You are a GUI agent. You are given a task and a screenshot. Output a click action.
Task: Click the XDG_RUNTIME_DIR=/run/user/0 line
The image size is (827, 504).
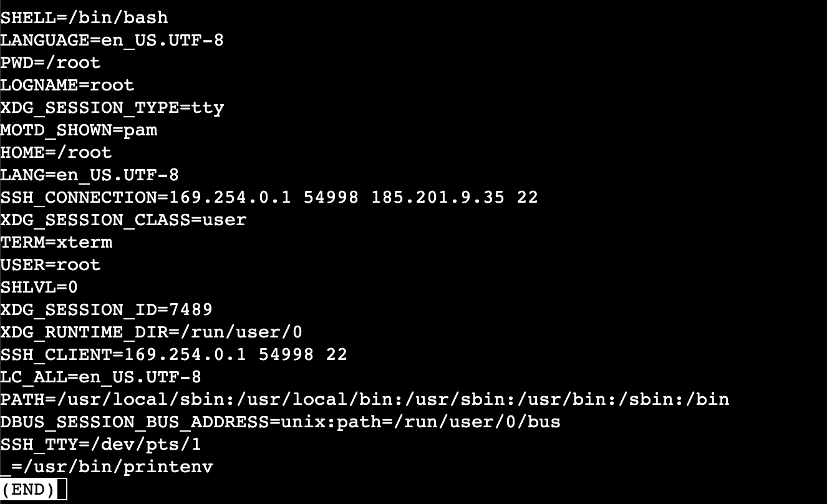152,332
